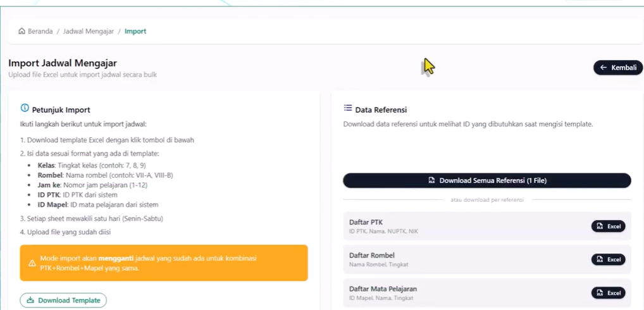
Task: Click the Daftar Rombel row title
Action: tap(372, 256)
